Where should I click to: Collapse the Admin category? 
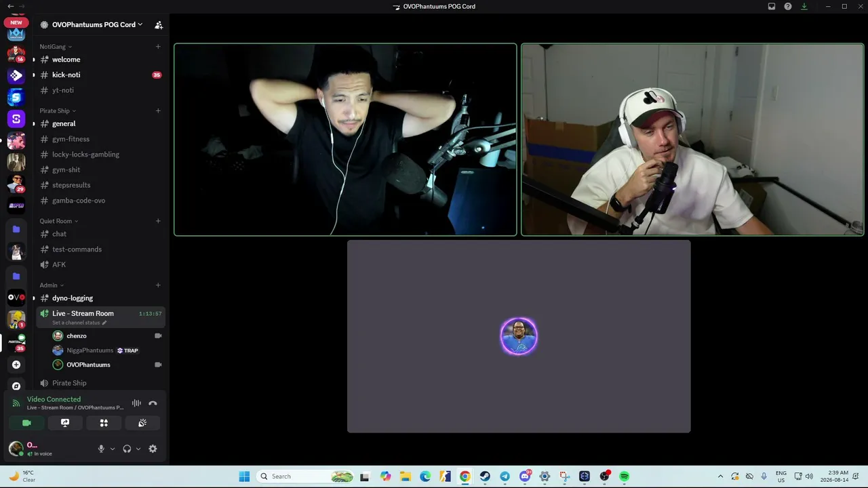(x=52, y=285)
